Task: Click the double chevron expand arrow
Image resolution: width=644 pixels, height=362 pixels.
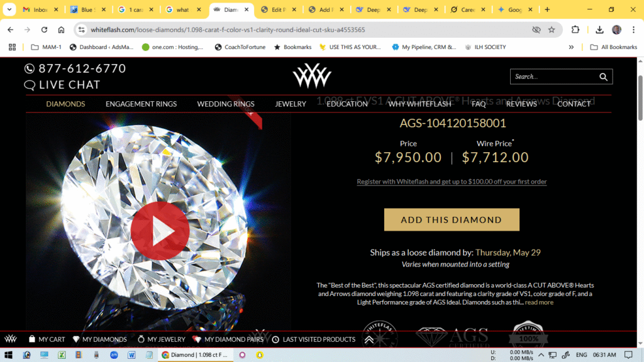Action: [x=369, y=339]
